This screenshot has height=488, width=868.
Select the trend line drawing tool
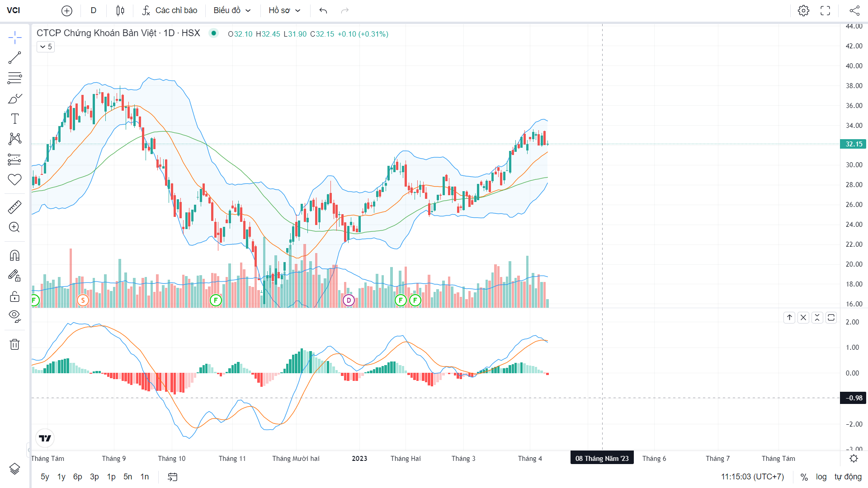pos(14,58)
